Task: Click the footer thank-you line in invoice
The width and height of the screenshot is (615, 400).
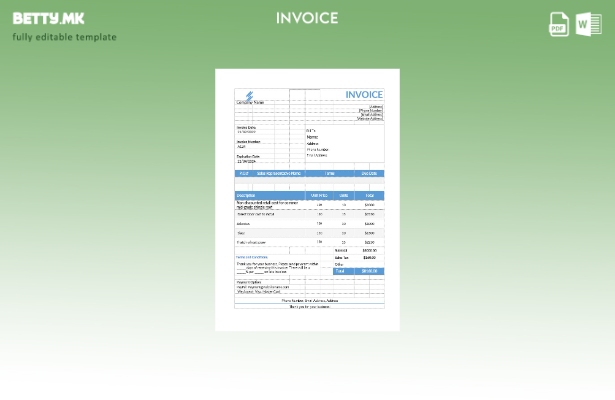Action: coord(309,306)
